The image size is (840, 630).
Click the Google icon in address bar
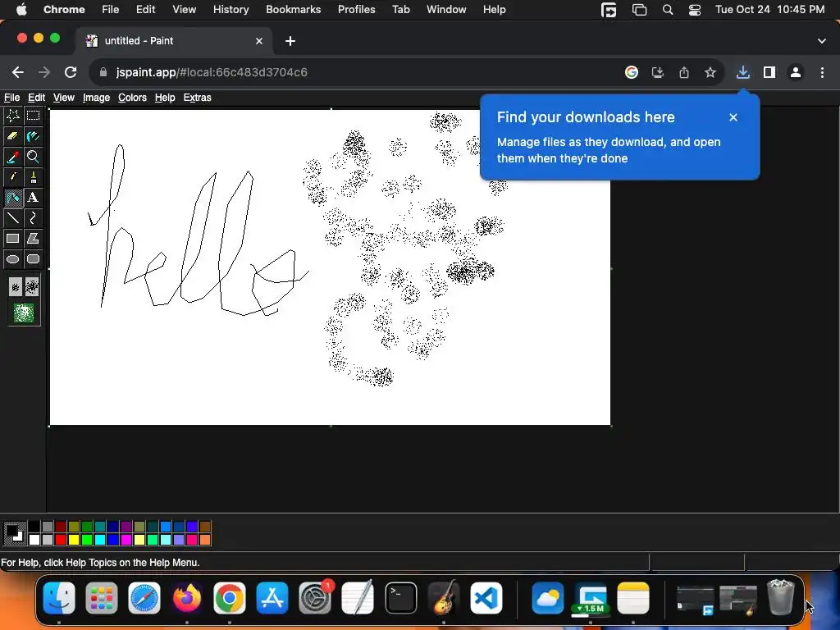click(x=632, y=72)
